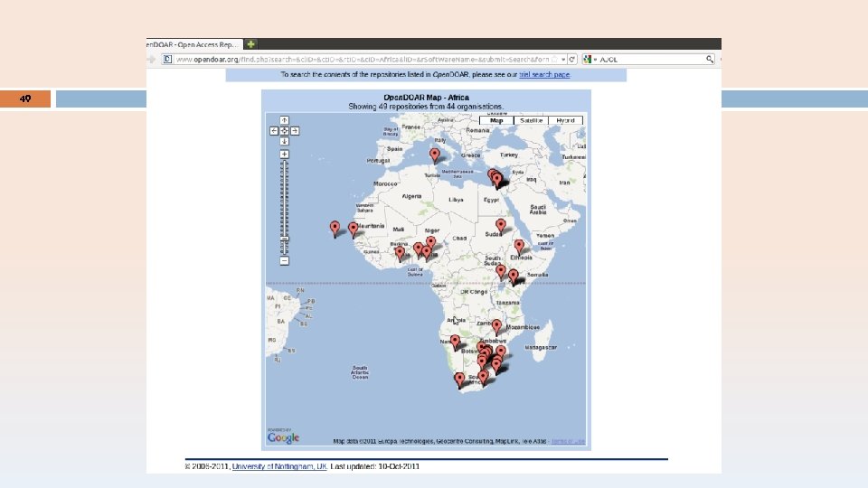Pan the map down with the arrow button
Viewport: 868px width, 488px height.
point(284,141)
